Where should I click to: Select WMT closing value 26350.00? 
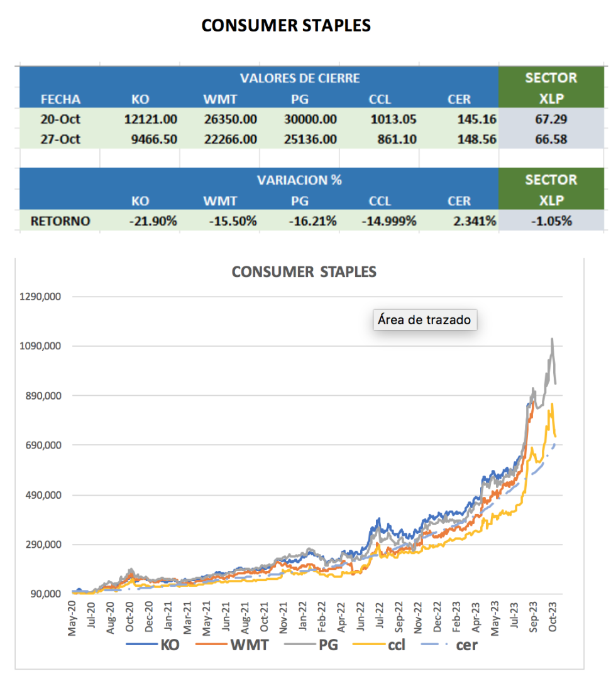click(x=231, y=119)
